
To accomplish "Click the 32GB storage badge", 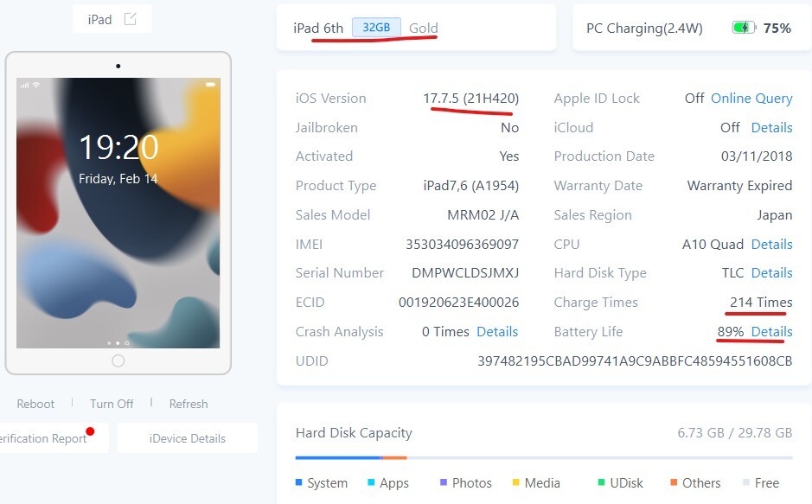I will pyautogui.click(x=376, y=28).
